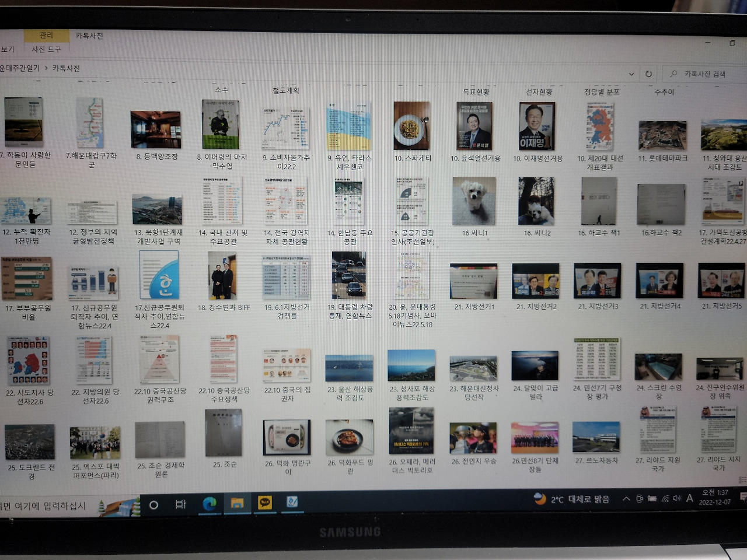
Task: Open Microsoft Edge from the taskbar
Action: click(x=209, y=503)
